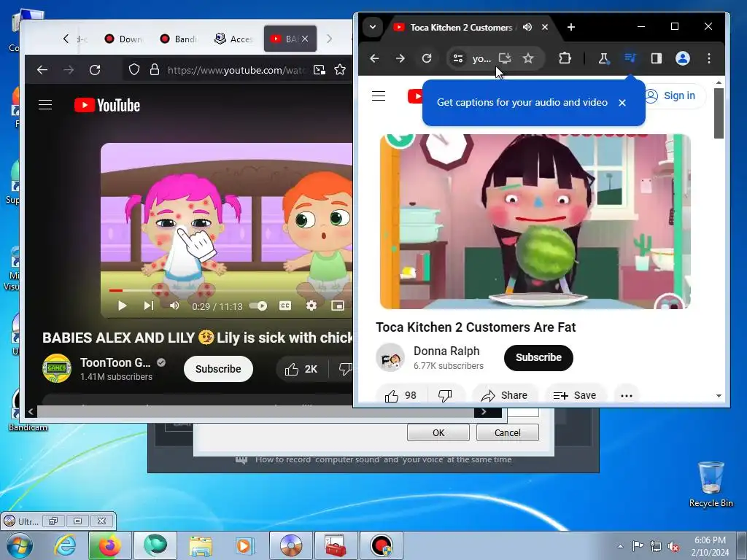This screenshot has width=747, height=560.
Task: Open Chrome site information tune icon
Action: point(458,58)
